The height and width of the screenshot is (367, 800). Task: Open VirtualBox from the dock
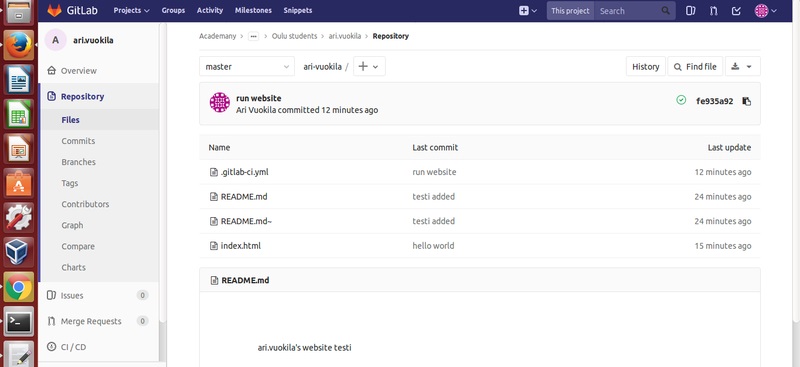point(19,252)
